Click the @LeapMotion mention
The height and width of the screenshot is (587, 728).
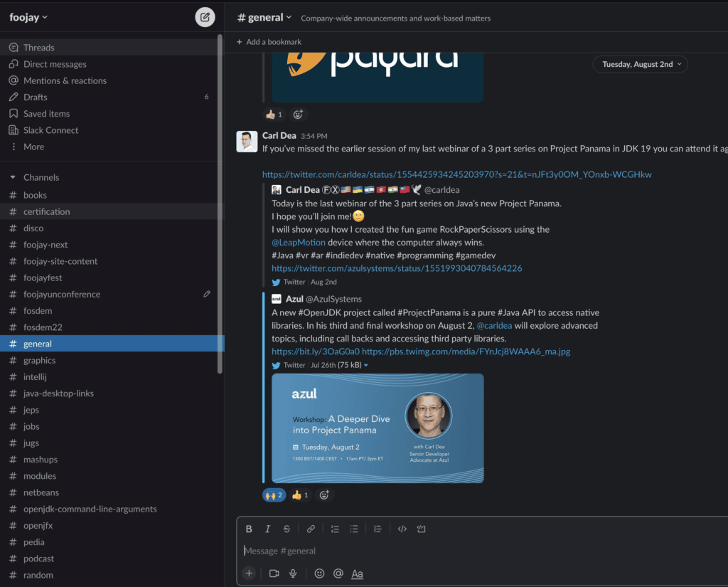tap(299, 242)
